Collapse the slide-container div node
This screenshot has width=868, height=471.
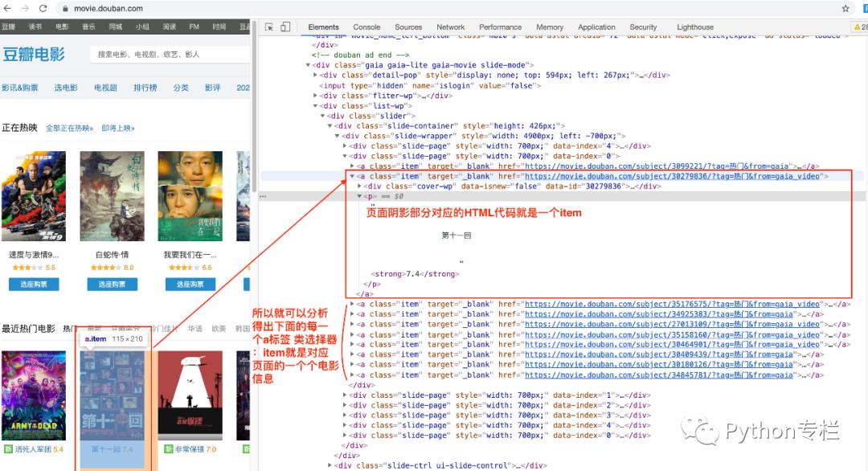click(x=330, y=125)
